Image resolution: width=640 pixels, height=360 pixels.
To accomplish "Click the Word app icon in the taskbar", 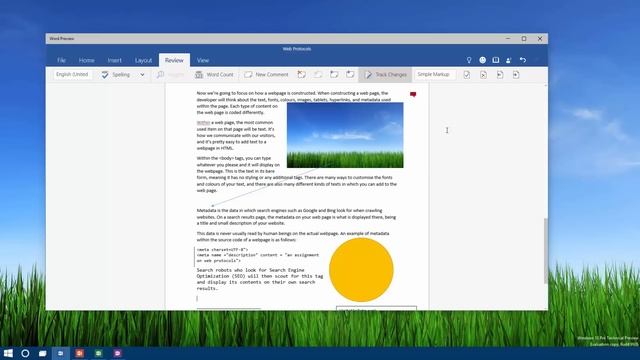I will point(60,353).
